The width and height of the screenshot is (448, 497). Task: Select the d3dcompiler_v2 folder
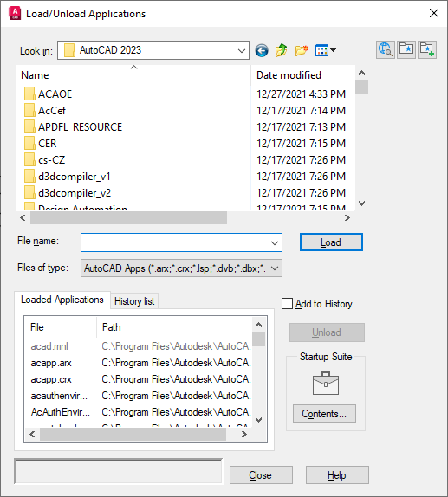pos(68,193)
